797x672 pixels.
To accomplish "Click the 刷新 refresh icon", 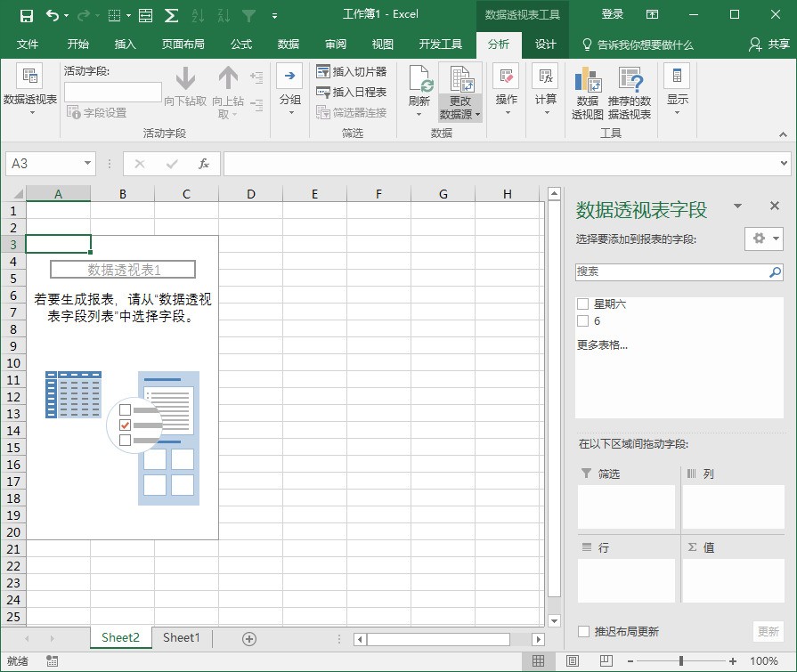I will pos(419,80).
